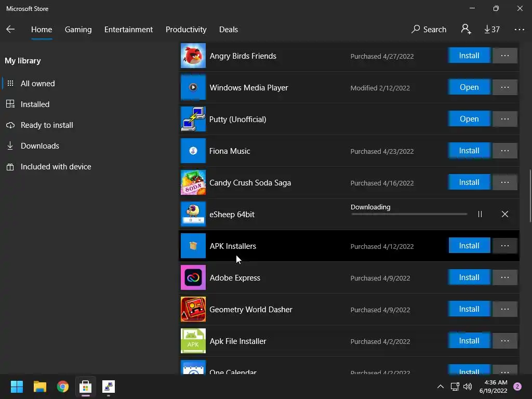Show more options for Putty (Unofficial)
Image resolution: width=532 pixels, height=399 pixels.
tap(505, 119)
